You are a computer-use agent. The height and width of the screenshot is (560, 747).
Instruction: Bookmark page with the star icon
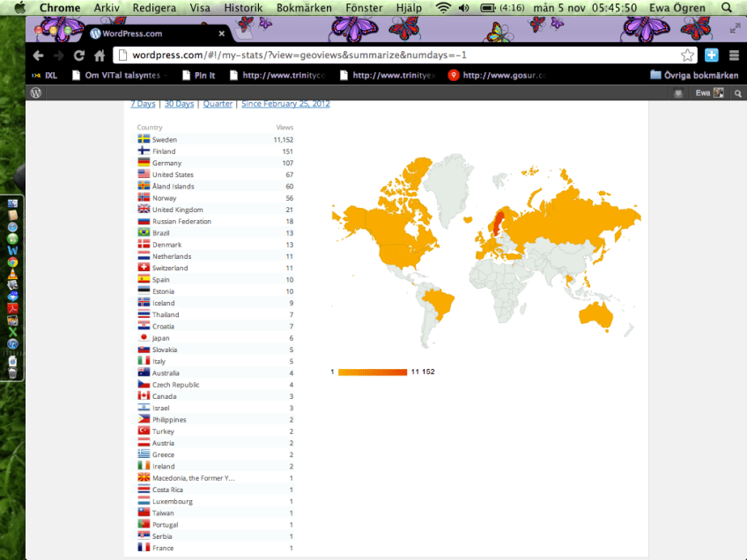(687, 55)
